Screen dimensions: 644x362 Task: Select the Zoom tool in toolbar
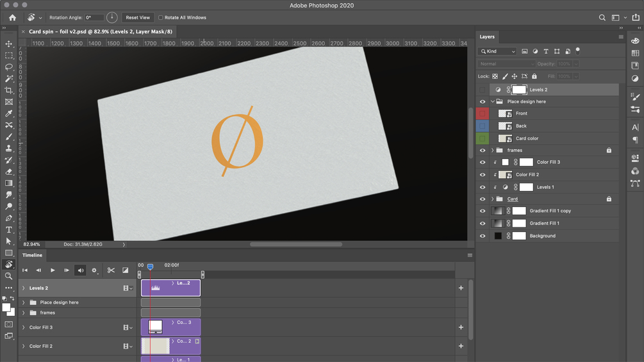pos(8,276)
